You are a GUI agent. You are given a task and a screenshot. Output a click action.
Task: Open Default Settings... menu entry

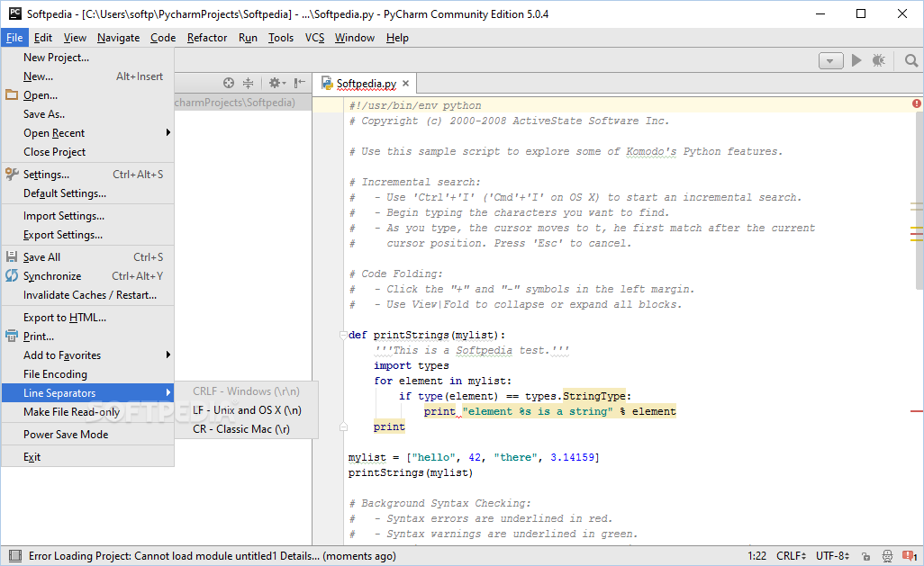(x=87, y=193)
